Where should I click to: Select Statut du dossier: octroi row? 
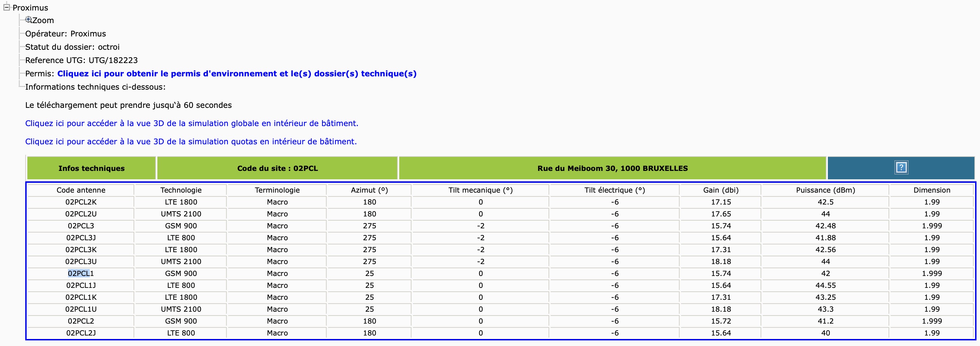[72, 47]
